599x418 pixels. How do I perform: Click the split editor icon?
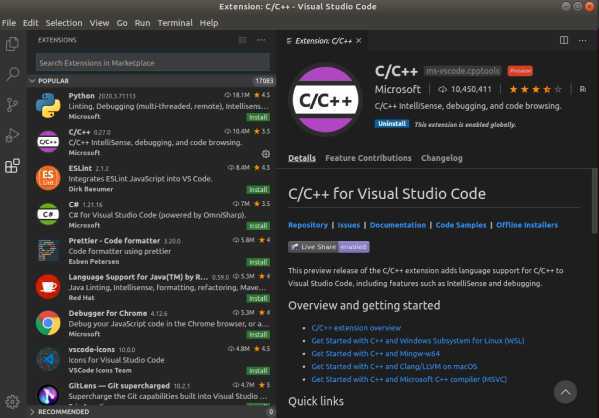[x=564, y=40]
